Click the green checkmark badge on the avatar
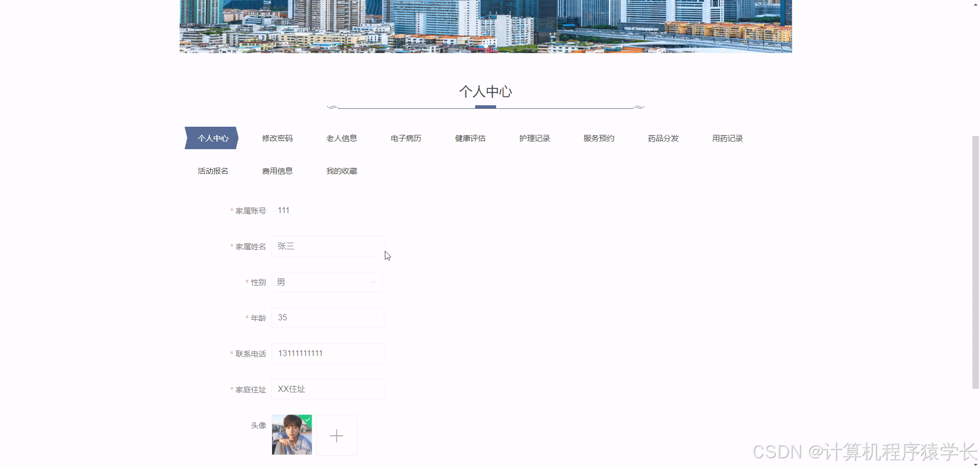This screenshot has width=980, height=468. click(x=307, y=419)
